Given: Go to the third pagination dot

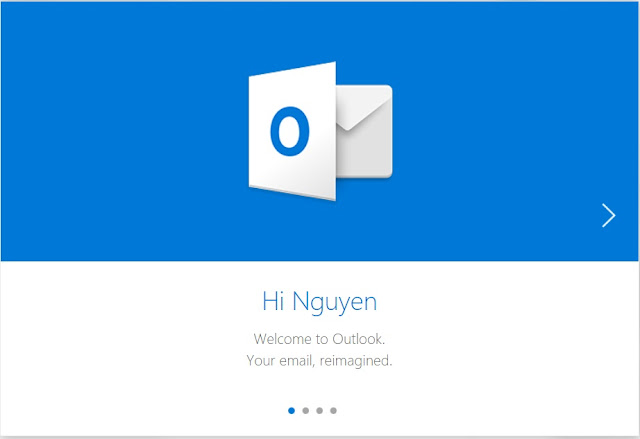Looking at the screenshot, I should (x=320, y=410).
